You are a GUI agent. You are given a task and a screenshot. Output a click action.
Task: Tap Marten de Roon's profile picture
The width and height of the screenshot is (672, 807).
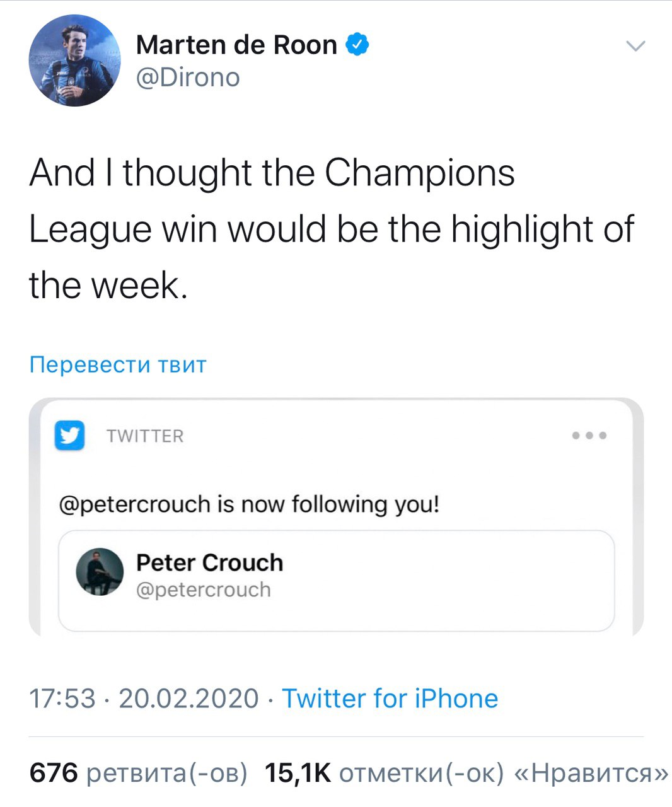74,61
